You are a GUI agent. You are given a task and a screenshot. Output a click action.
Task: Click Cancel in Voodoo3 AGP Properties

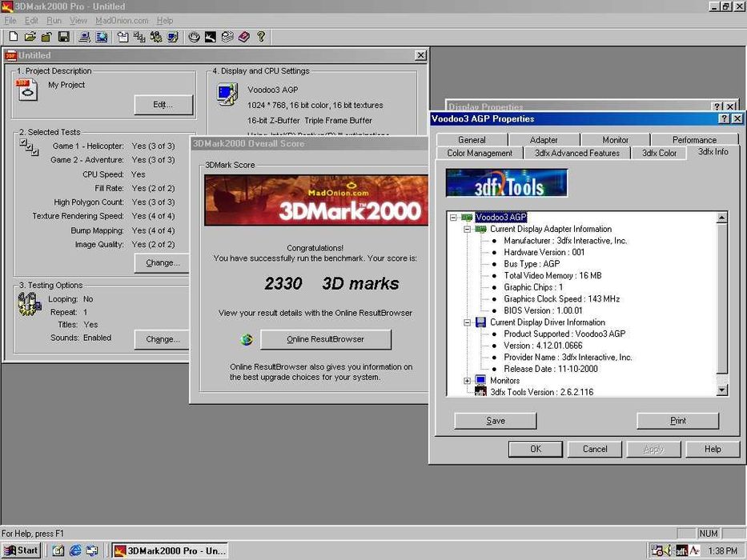click(595, 449)
